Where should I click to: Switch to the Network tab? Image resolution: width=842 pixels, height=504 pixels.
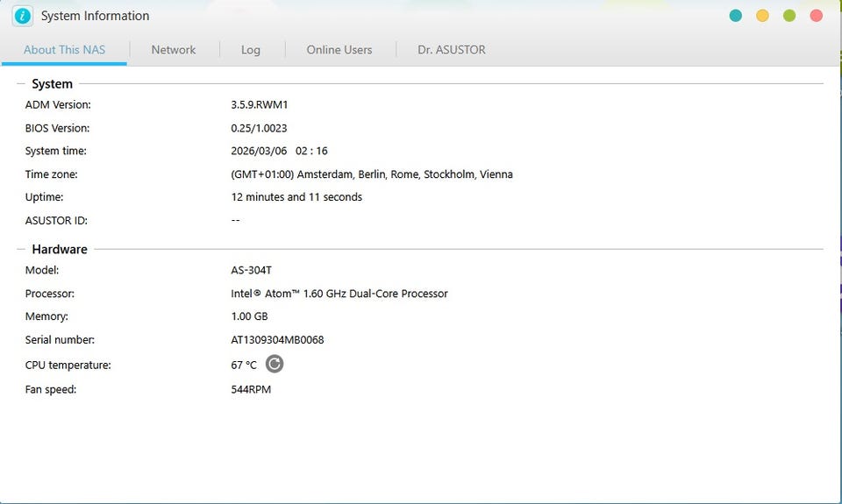(x=174, y=50)
